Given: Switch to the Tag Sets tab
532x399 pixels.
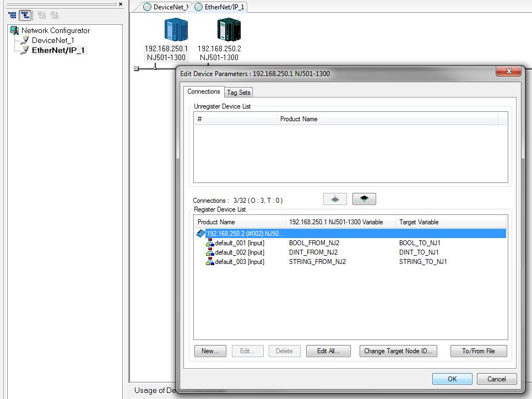Looking at the screenshot, I should click(238, 92).
